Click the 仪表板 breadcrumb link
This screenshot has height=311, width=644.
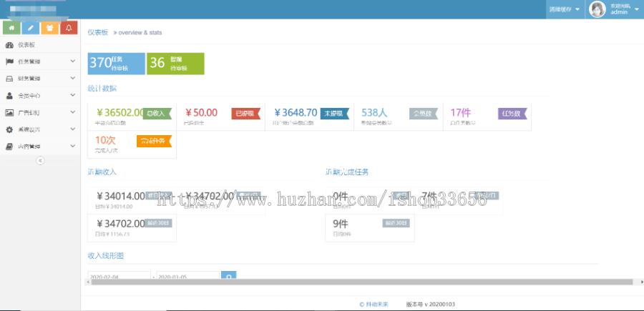click(98, 32)
